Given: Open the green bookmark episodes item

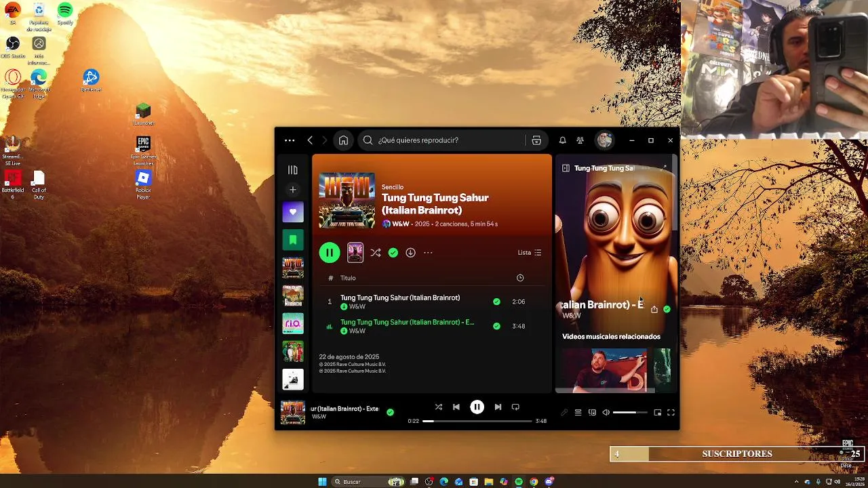Looking at the screenshot, I should tap(293, 240).
